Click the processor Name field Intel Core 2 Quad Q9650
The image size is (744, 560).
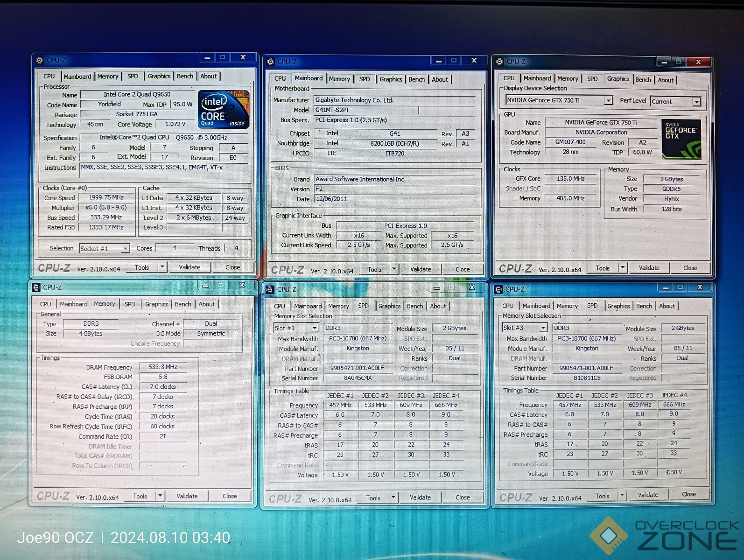[x=137, y=94]
